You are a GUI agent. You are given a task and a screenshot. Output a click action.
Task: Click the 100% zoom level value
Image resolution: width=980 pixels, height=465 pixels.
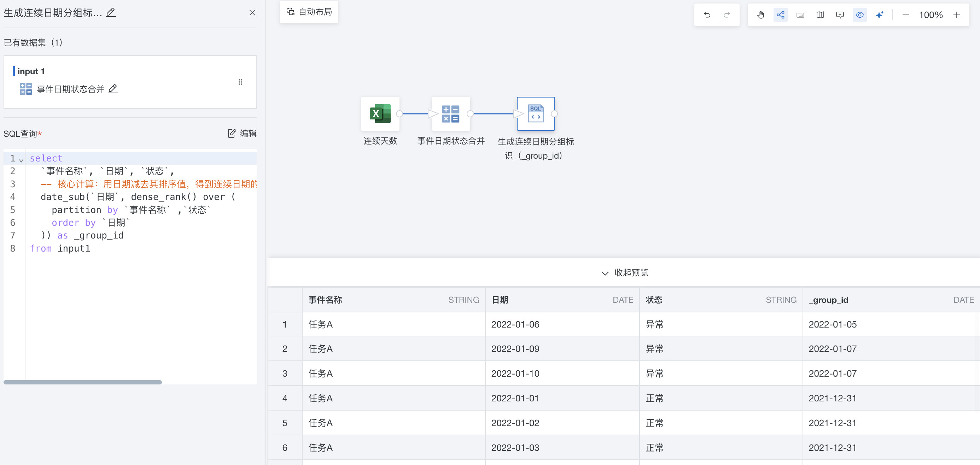[931, 15]
